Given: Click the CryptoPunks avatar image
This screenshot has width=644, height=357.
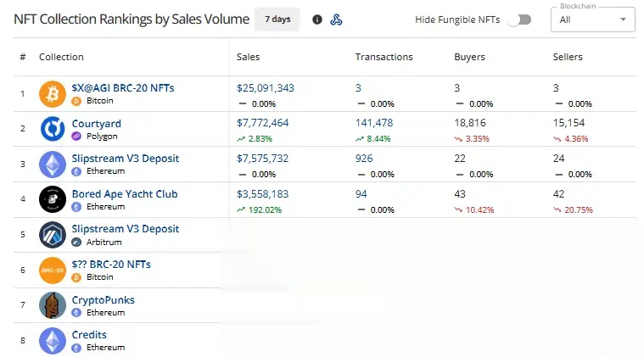Looking at the screenshot, I should click(x=53, y=305).
